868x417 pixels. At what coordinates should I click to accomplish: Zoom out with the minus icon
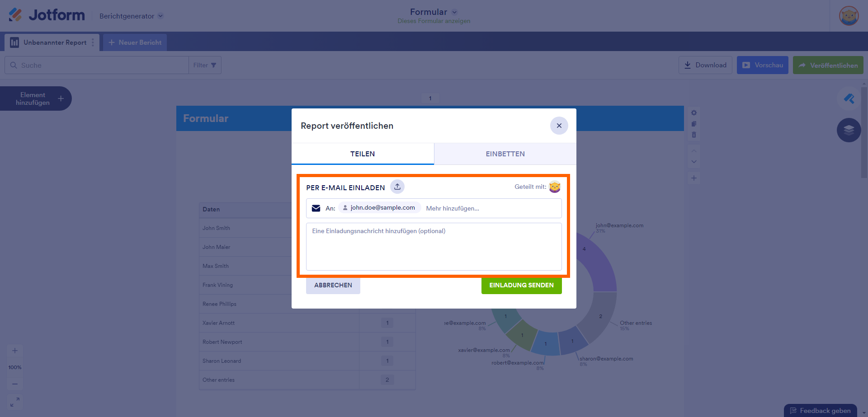(15, 384)
